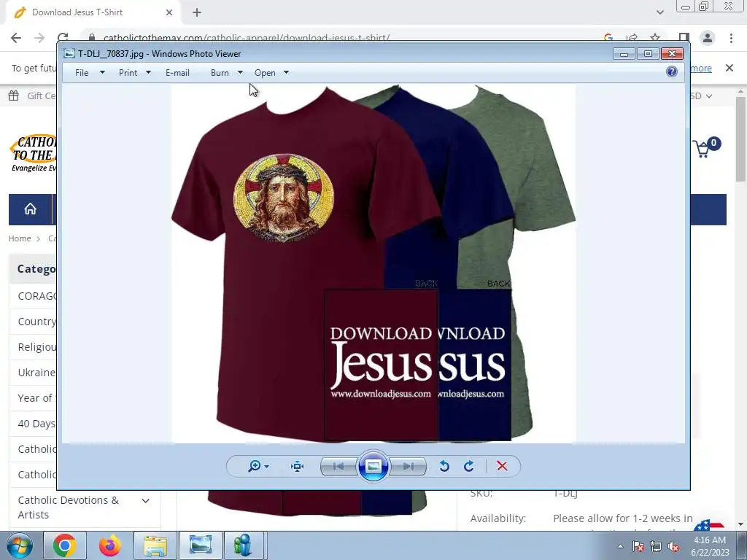Rotate image counterclockwise

444,466
